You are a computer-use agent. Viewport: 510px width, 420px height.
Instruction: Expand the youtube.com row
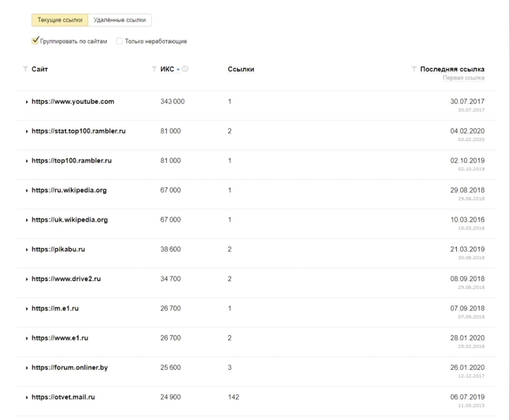27,102
